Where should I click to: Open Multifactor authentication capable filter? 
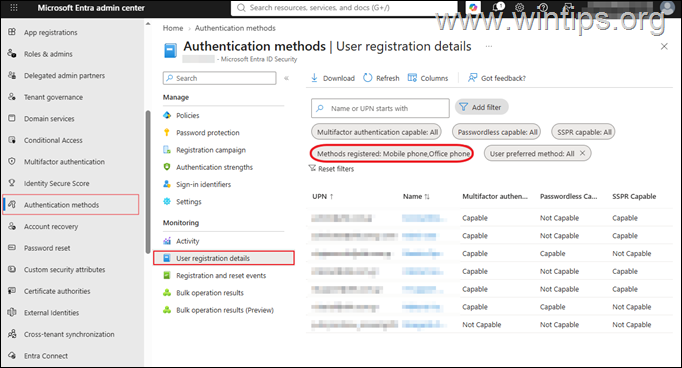coord(377,132)
